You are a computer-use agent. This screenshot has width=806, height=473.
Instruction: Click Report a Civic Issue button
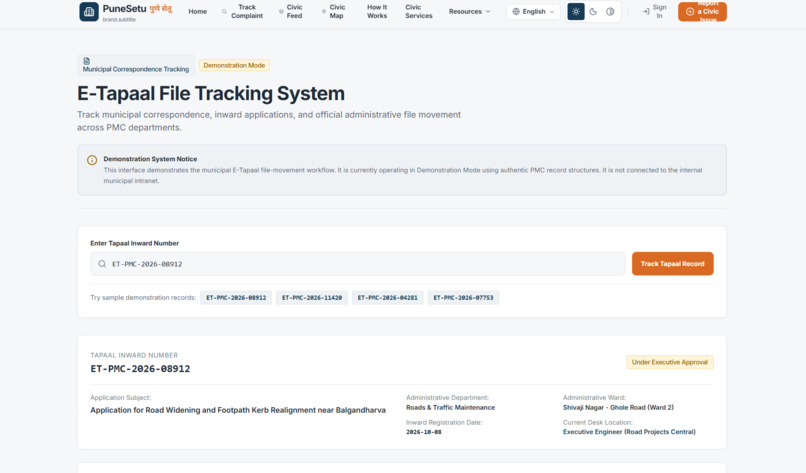[702, 11]
